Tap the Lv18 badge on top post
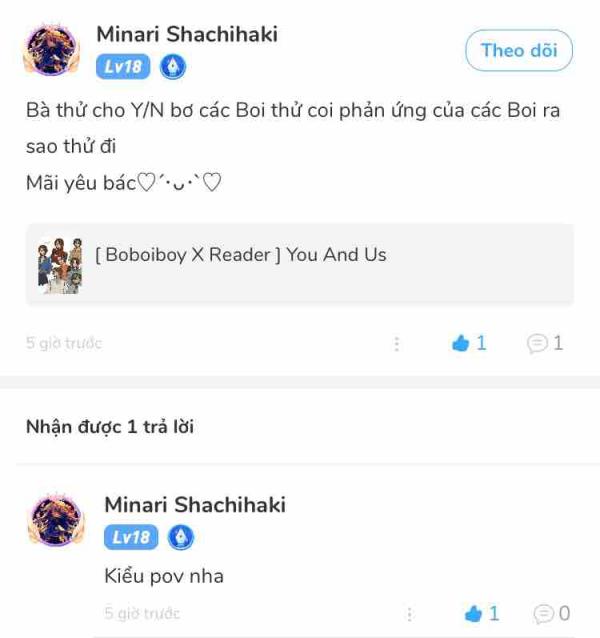600x638 pixels. (x=123, y=67)
